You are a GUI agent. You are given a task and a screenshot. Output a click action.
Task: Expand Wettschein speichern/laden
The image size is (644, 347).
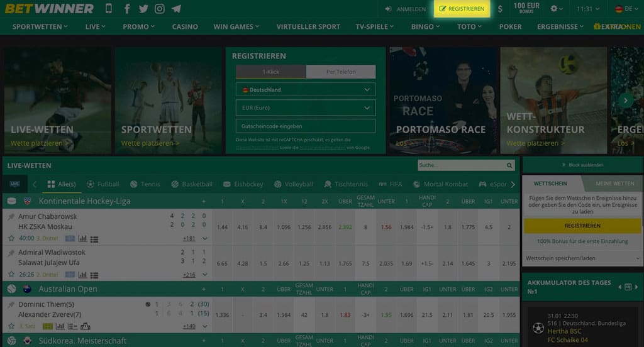(x=582, y=258)
